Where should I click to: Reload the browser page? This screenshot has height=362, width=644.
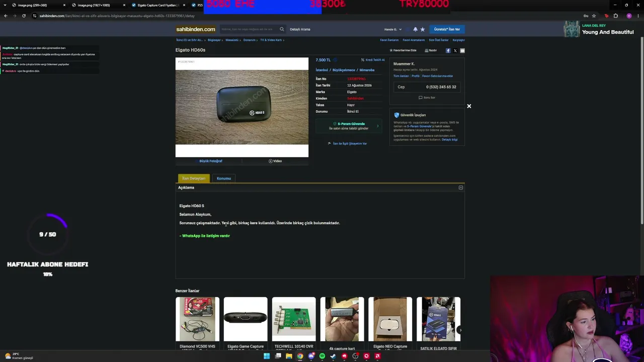click(24, 16)
